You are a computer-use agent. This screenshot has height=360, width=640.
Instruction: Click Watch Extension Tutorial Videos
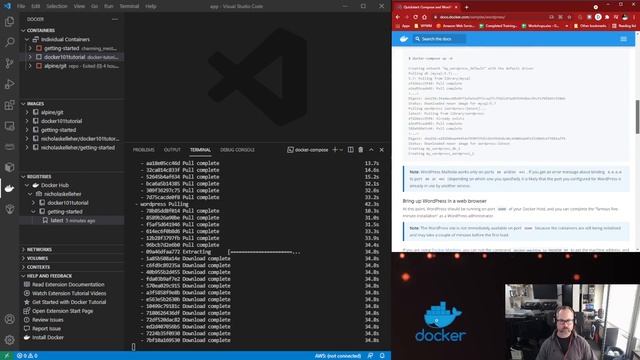click(x=69, y=293)
